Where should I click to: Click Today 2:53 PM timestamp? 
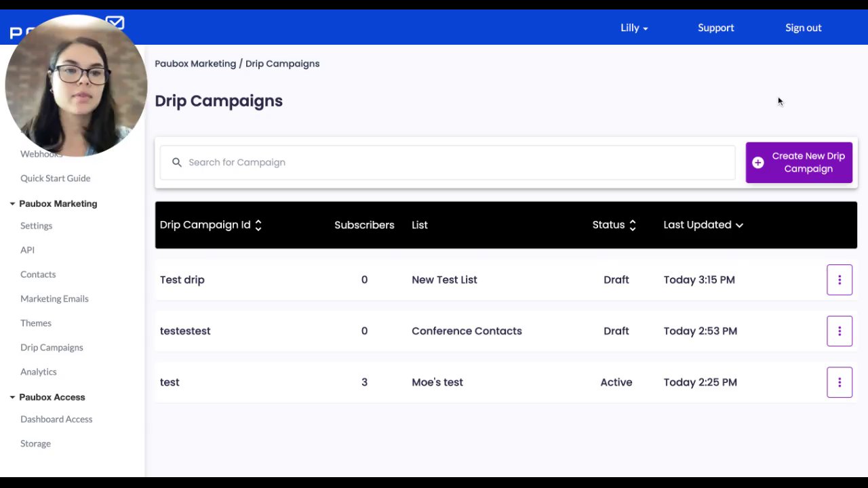coord(701,331)
